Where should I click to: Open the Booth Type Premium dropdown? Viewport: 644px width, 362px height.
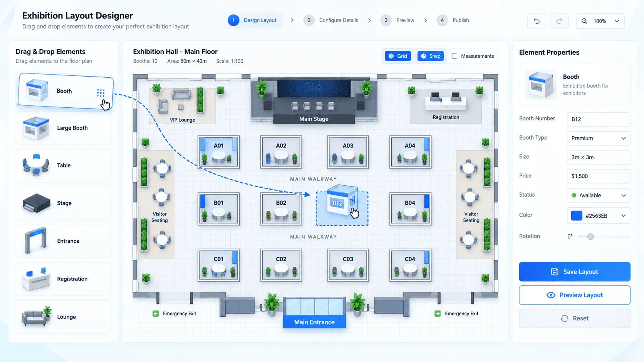tap(598, 138)
